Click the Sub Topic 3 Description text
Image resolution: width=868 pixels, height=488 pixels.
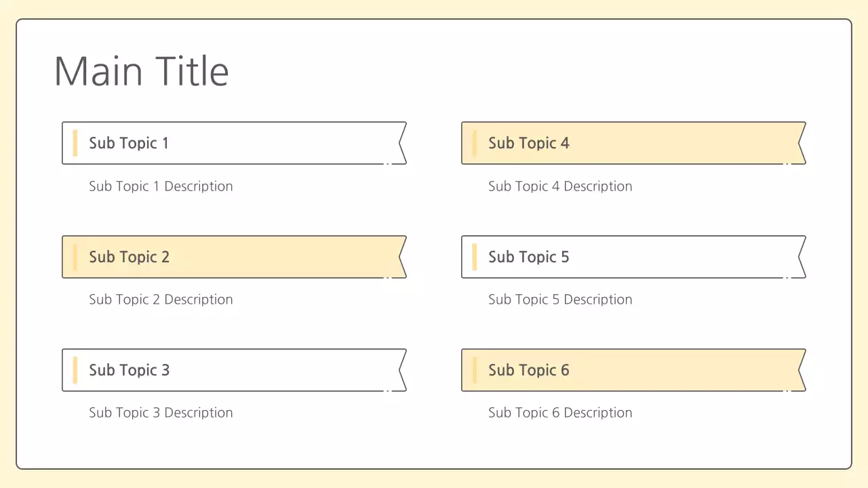click(161, 413)
